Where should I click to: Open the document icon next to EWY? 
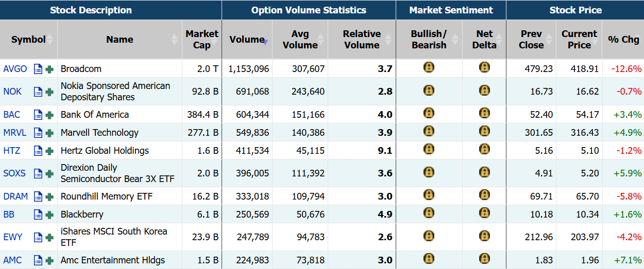[38, 237]
